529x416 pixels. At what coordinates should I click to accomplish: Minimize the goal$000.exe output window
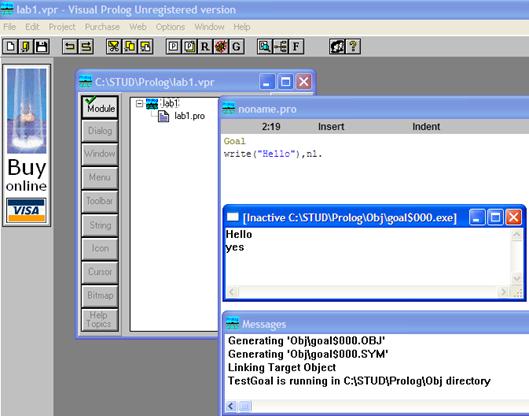476,217
